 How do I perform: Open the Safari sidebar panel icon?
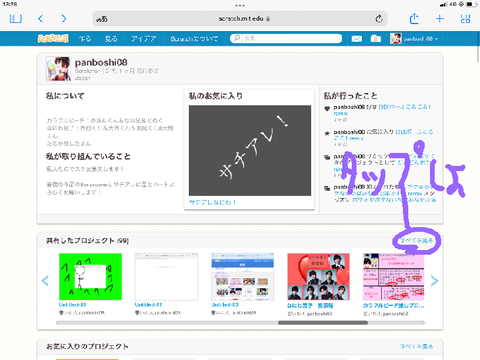pos(16,19)
